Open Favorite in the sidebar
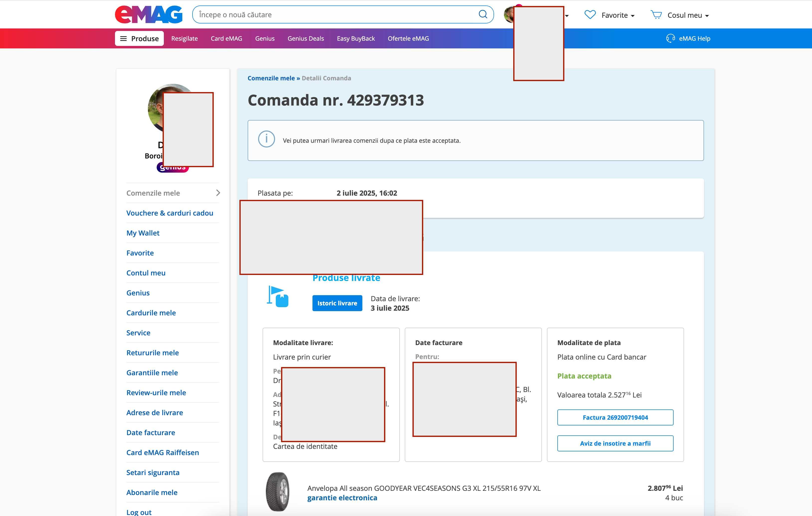 pos(140,253)
